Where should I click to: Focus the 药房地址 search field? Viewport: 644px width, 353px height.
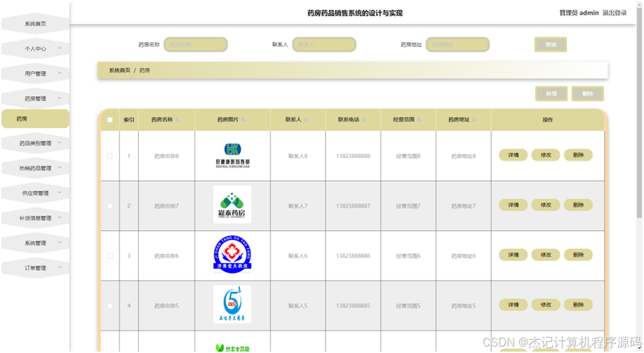point(457,44)
